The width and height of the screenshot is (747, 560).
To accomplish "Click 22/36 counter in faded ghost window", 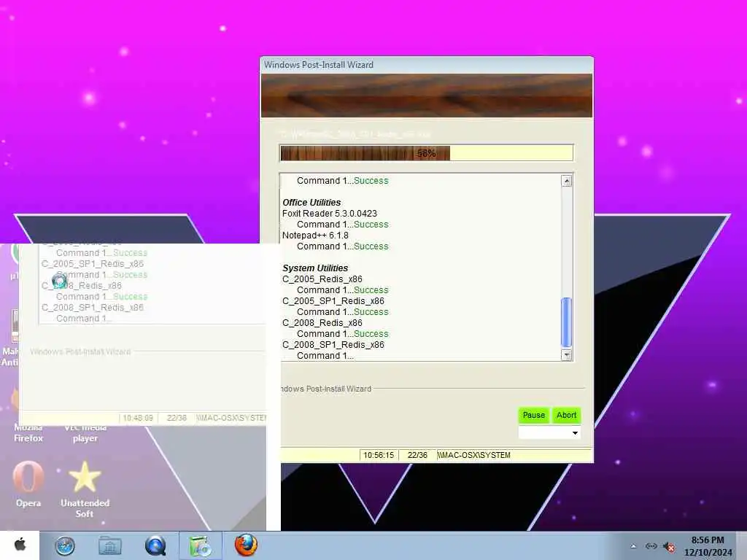I will (177, 418).
